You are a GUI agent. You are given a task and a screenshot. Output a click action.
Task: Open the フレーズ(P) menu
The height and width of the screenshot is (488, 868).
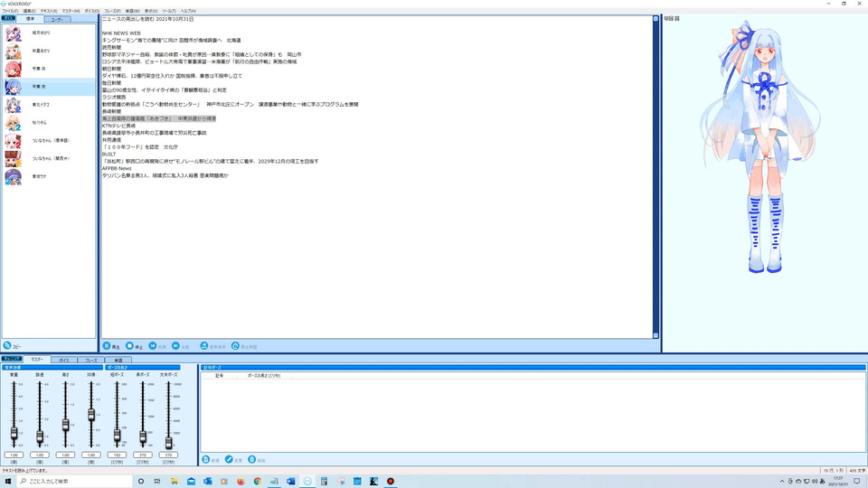pyautogui.click(x=112, y=11)
